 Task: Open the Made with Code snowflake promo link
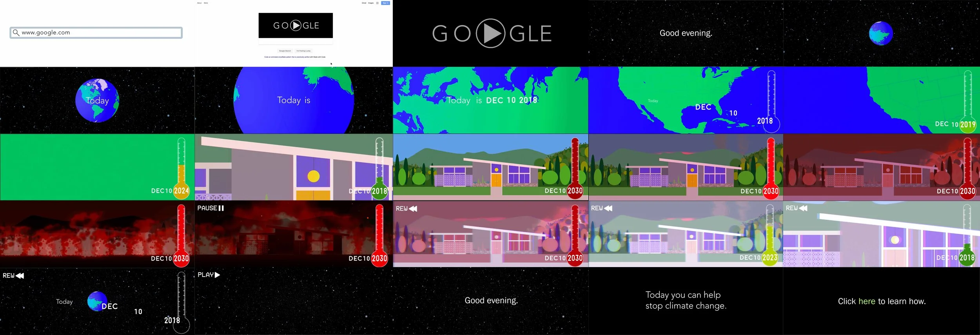[295, 57]
